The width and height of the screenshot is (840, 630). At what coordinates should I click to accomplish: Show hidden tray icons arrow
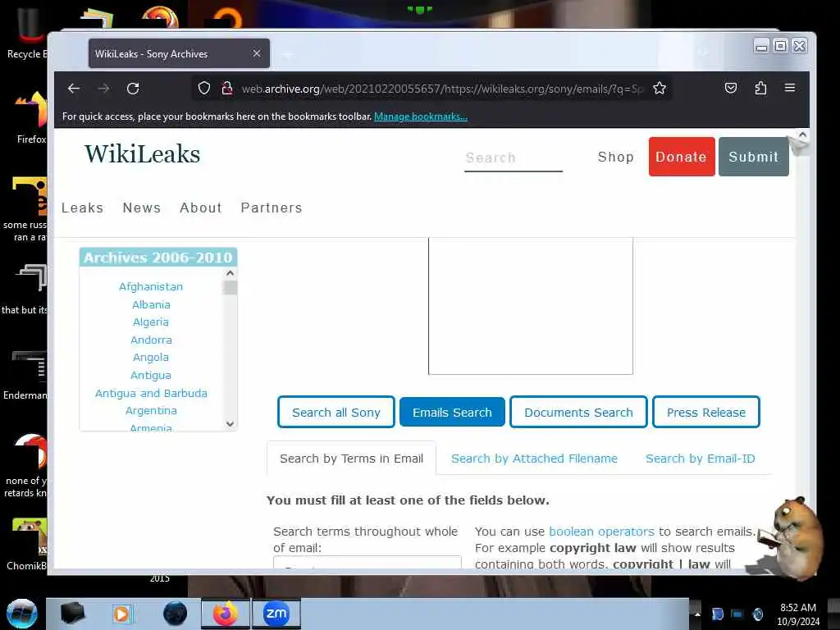click(697, 614)
